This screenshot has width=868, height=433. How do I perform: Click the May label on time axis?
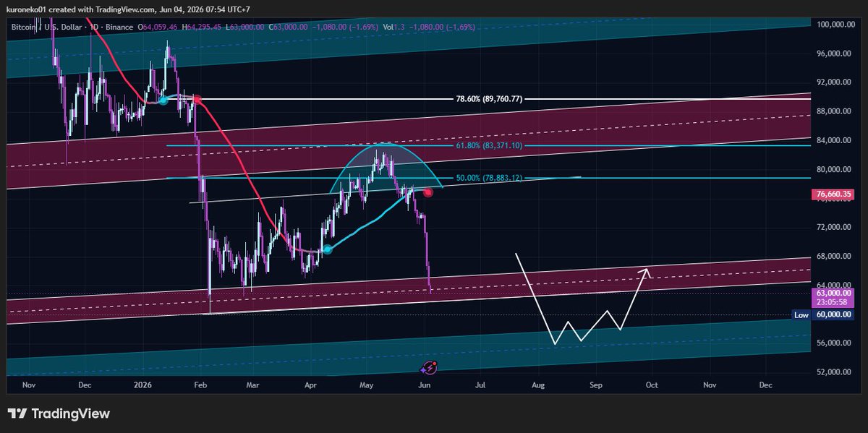(367, 386)
